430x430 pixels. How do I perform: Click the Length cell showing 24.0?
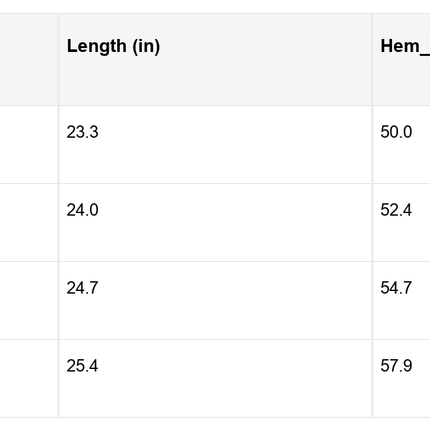[x=215, y=223]
